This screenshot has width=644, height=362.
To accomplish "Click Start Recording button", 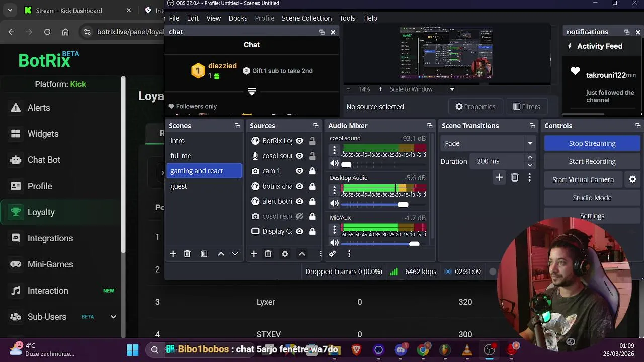I will point(592,161).
